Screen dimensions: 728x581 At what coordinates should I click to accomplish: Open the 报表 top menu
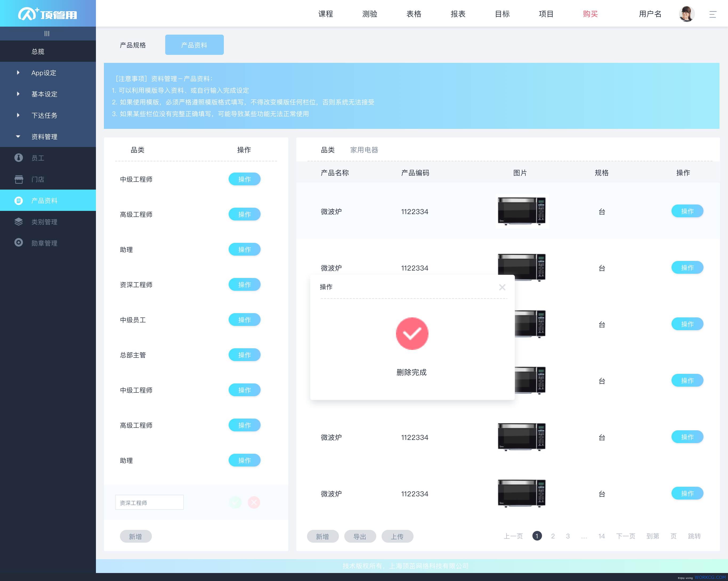[458, 14]
